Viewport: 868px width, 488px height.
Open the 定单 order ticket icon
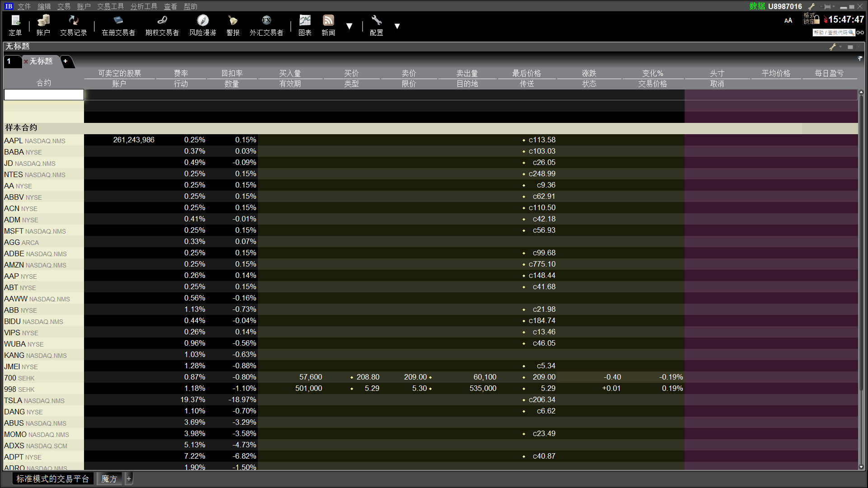tap(16, 25)
